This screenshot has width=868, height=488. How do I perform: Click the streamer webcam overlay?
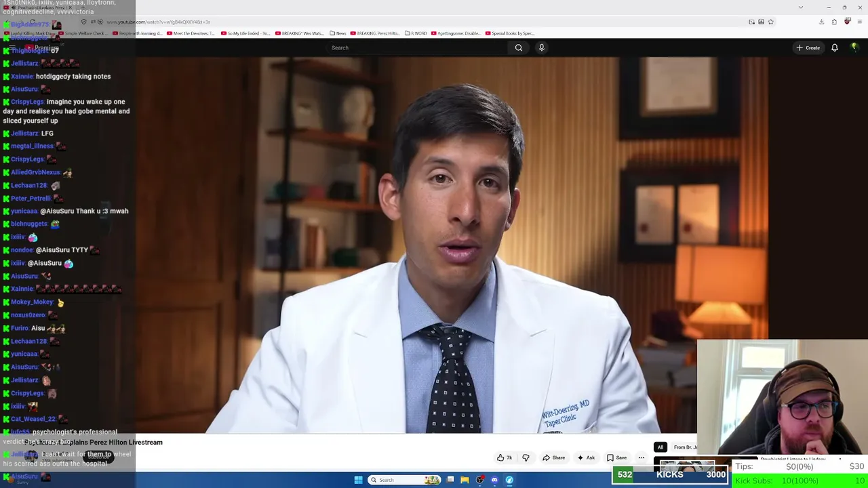coord(783,396)
